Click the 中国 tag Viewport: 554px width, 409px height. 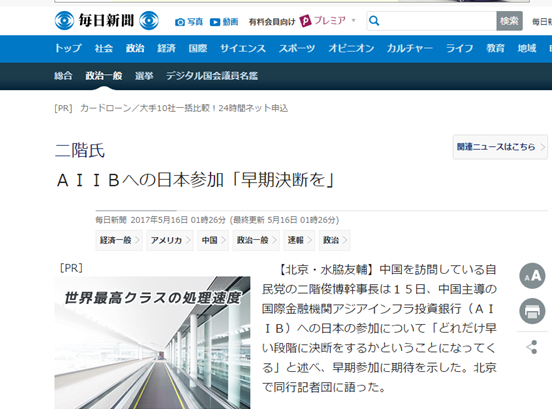click(x=213, y=241)
